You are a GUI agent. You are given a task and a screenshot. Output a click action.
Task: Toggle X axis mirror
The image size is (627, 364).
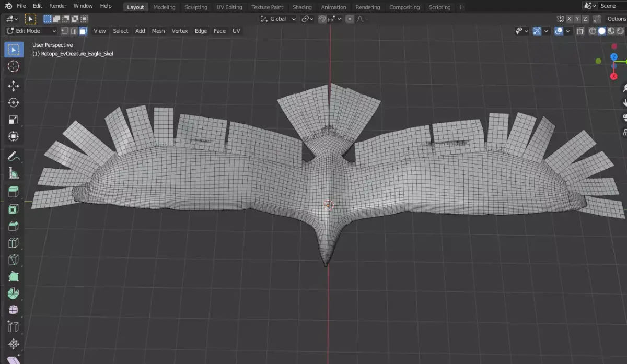[x=570, y=19]
